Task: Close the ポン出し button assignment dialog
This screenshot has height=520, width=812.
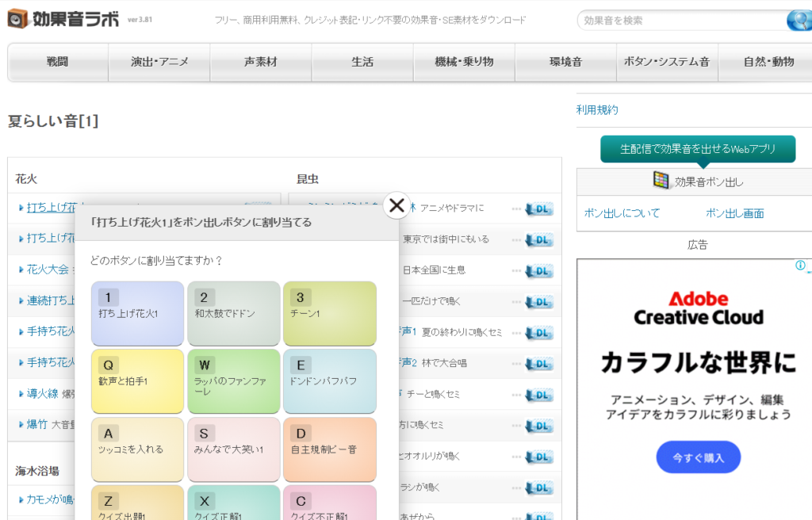Action: click(396, 205)
